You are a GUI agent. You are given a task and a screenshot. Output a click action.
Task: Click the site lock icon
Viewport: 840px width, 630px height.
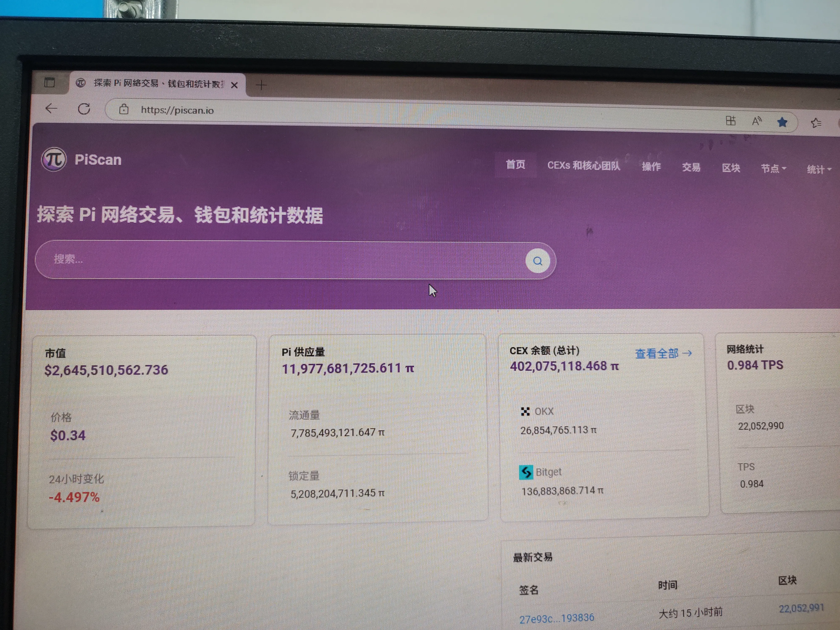[x=124, y=110]
